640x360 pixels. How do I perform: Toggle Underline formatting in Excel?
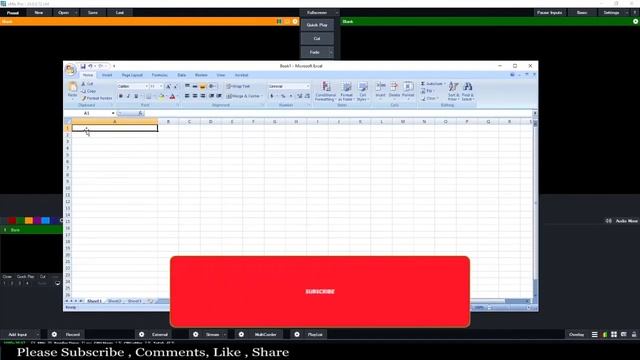[x=136, y=96]
